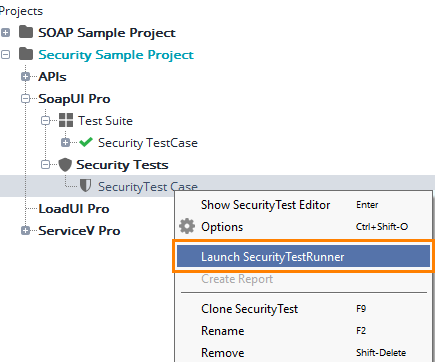Select Rename in the context menu
Image resolution: width=447 pixels, height=362 pixels.
coord(304,331)
